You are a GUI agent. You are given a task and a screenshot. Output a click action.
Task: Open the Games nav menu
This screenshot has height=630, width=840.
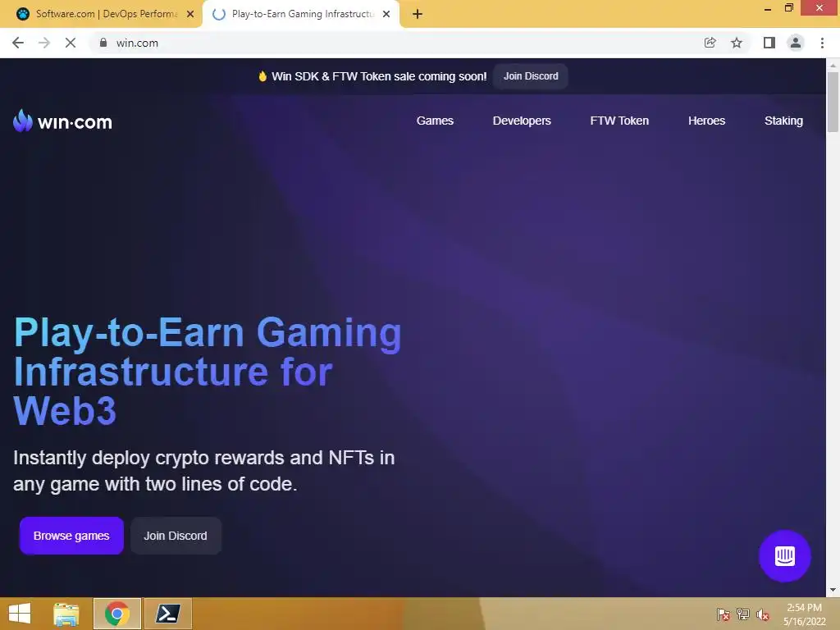tap(435, 121)
